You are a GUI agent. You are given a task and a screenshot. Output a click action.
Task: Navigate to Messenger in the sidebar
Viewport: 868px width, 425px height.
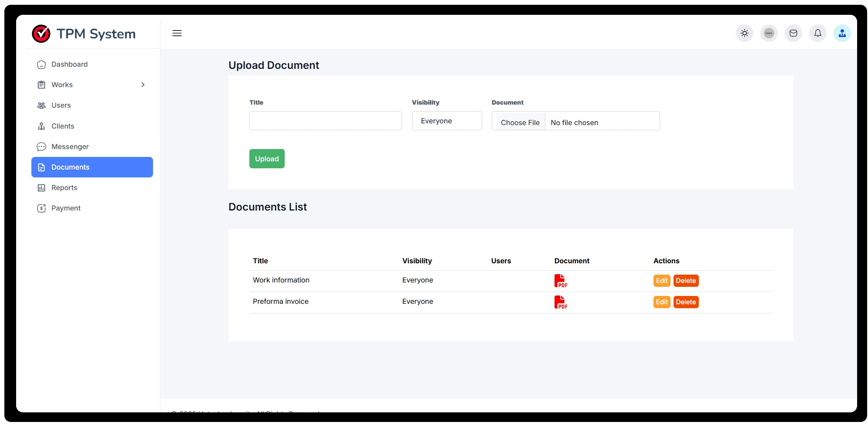70,146
